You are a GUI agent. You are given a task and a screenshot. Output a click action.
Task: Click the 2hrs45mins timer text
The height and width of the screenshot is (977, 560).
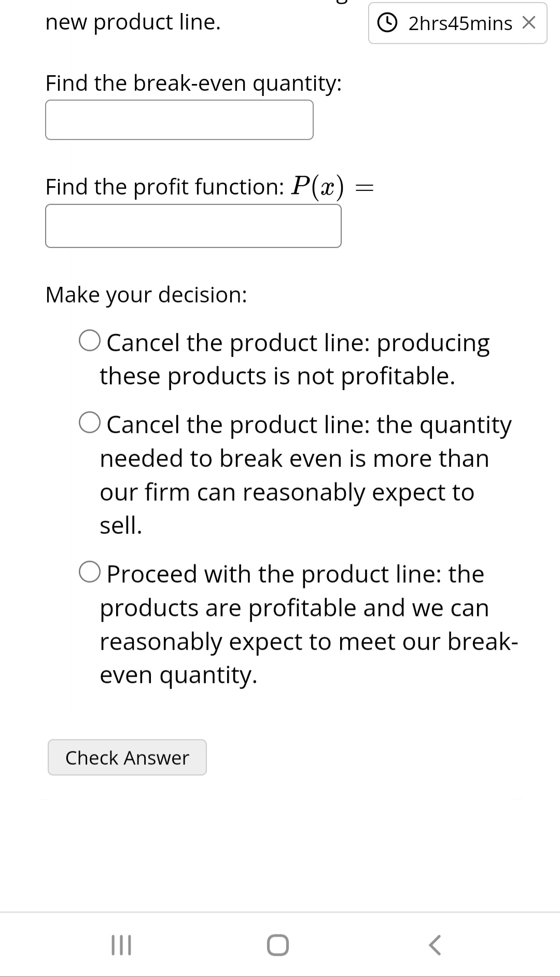pos(460,23)
